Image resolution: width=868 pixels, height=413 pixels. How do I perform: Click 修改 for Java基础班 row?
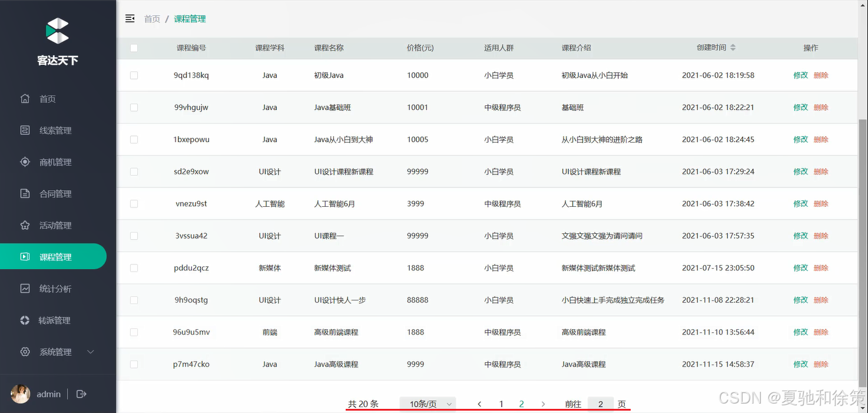pos(800,107)
